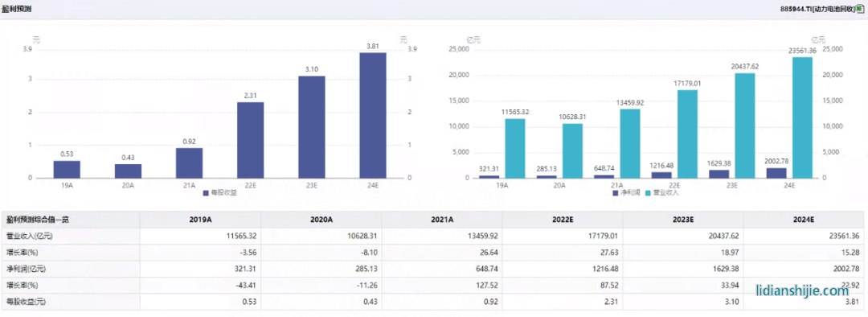
Task: Click the 2022E table column header
Action: 563,220
